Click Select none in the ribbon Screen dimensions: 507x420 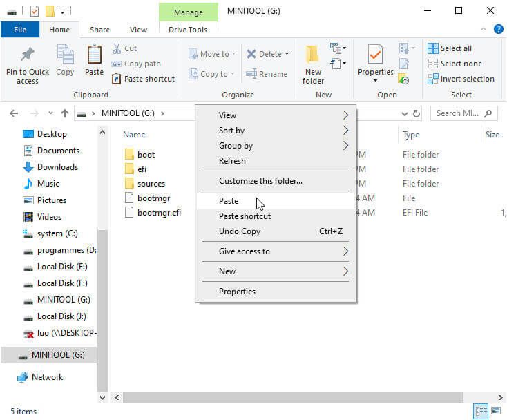coord(455,64)
